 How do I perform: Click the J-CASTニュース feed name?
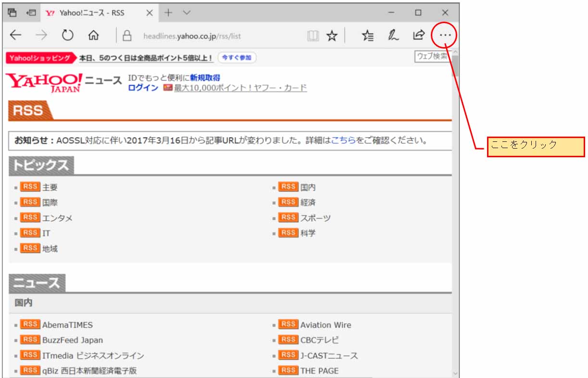[329, 356]
